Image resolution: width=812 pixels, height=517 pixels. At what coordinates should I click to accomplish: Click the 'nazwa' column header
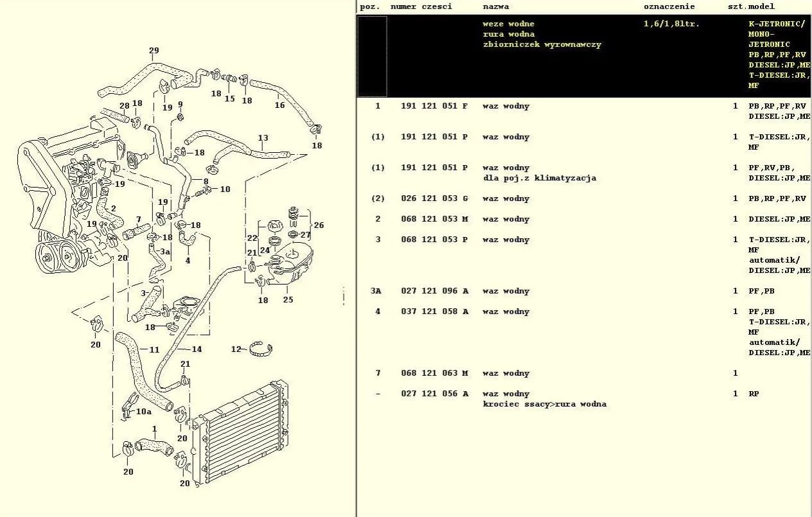tap(496, 6)
